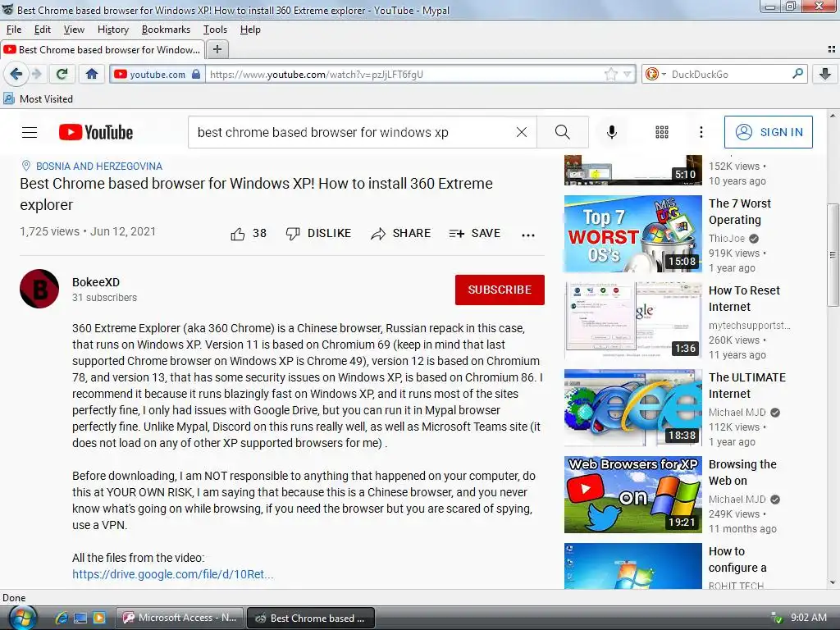
Task: Click Show Desktop quick launch icon
Action: 80,619
